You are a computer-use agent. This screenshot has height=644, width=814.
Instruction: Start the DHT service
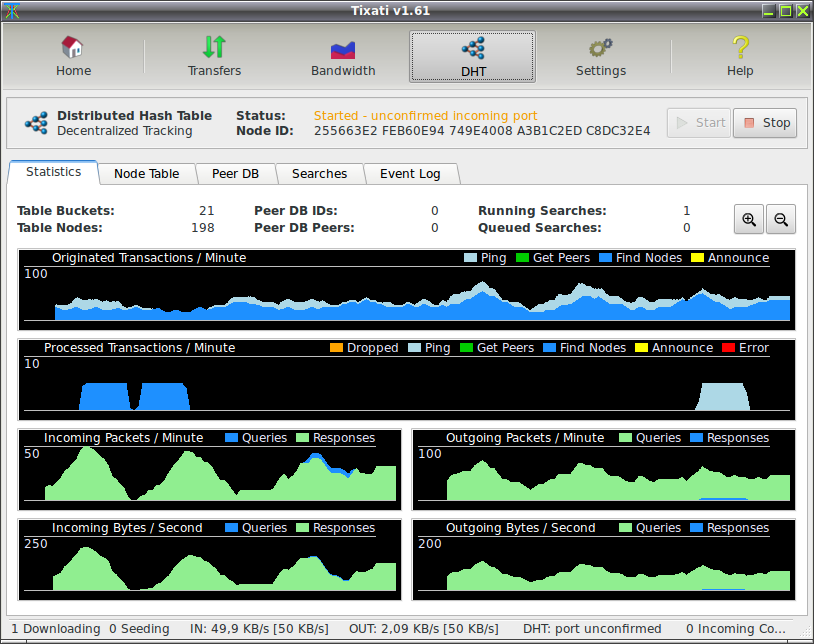[x=699, y=123]
